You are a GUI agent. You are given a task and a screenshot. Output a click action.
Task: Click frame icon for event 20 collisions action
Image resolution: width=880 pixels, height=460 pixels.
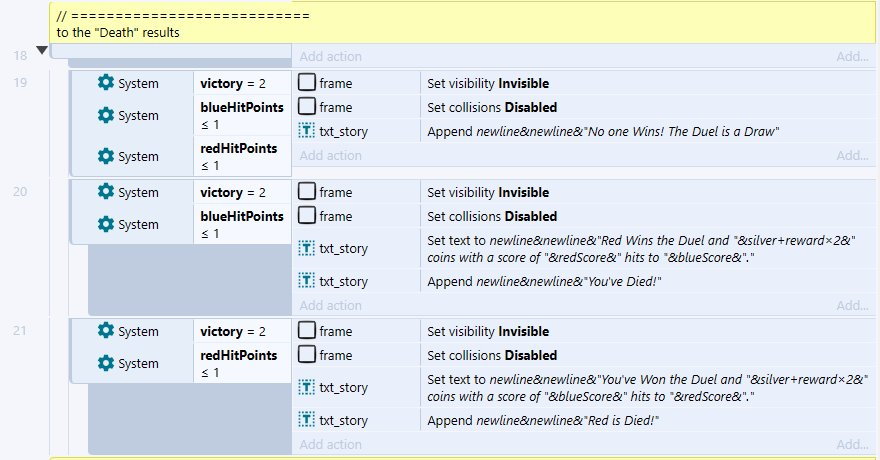coord(307,216)
